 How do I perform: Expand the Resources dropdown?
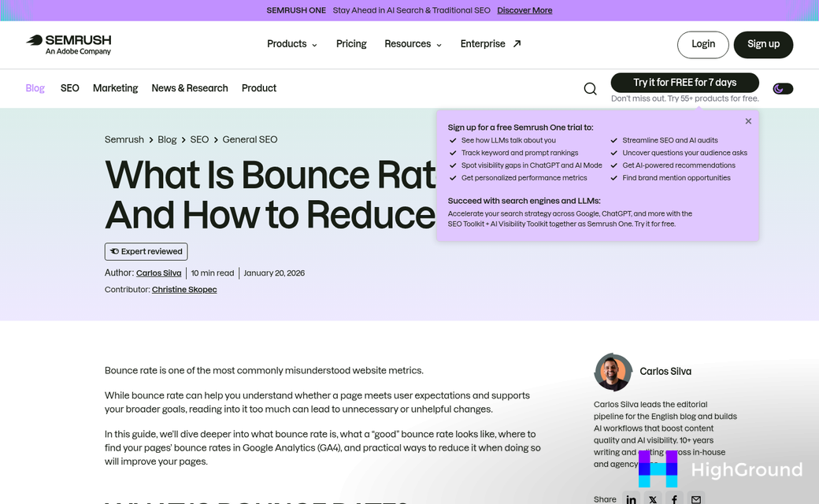coord(413,44)
